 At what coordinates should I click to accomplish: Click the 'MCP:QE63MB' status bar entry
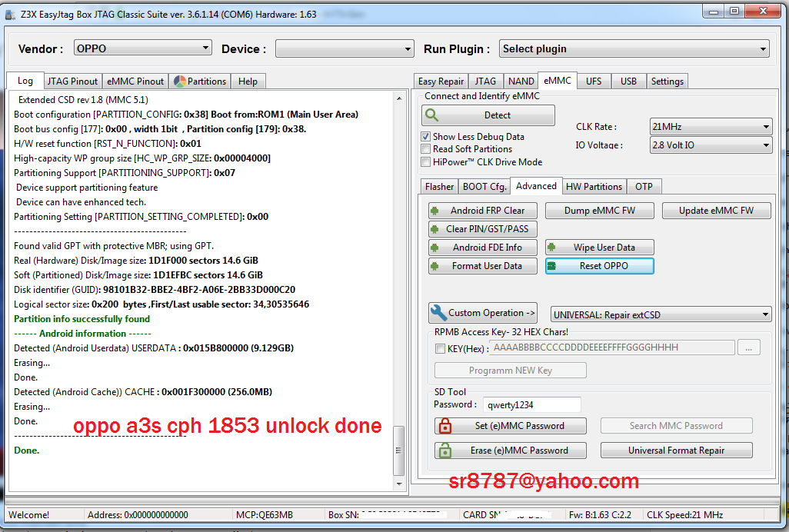265,515
